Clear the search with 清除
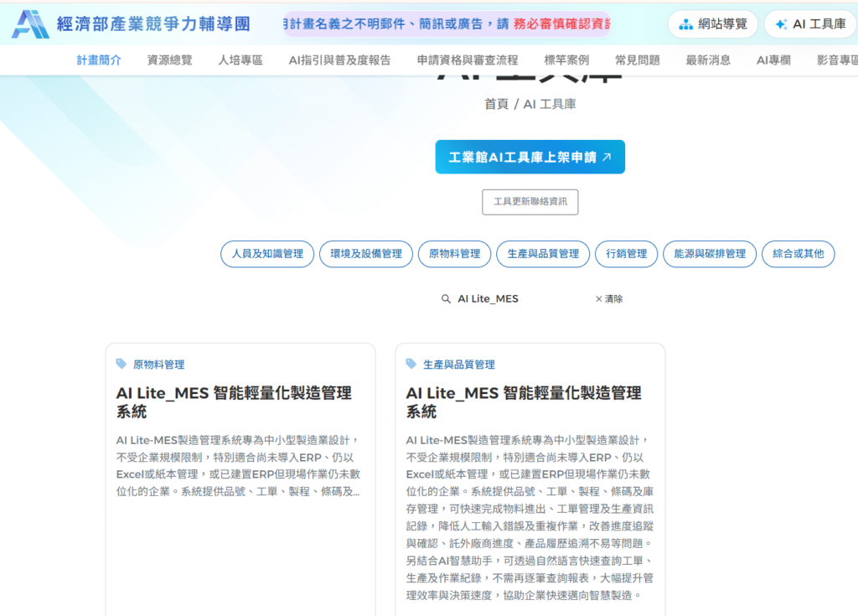 (x=610, y=299)
